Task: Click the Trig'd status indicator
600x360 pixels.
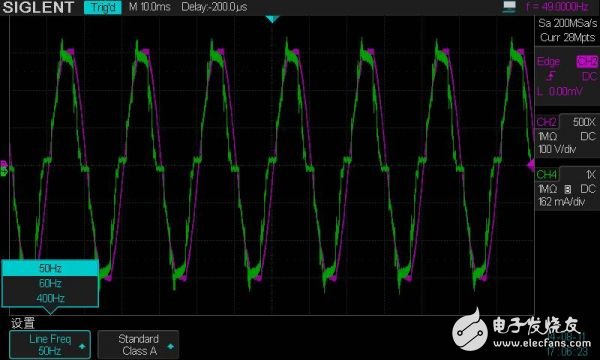Action: point(103,7)
